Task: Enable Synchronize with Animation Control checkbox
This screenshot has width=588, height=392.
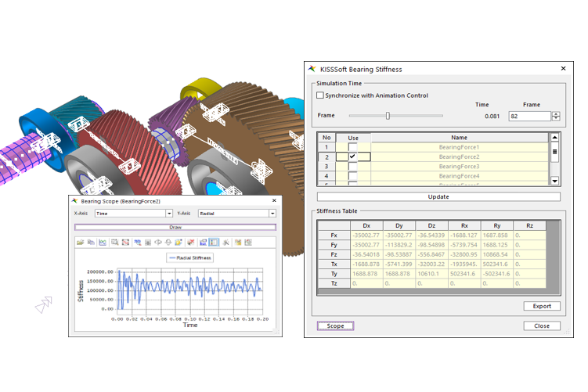Action: click(320, 95)
